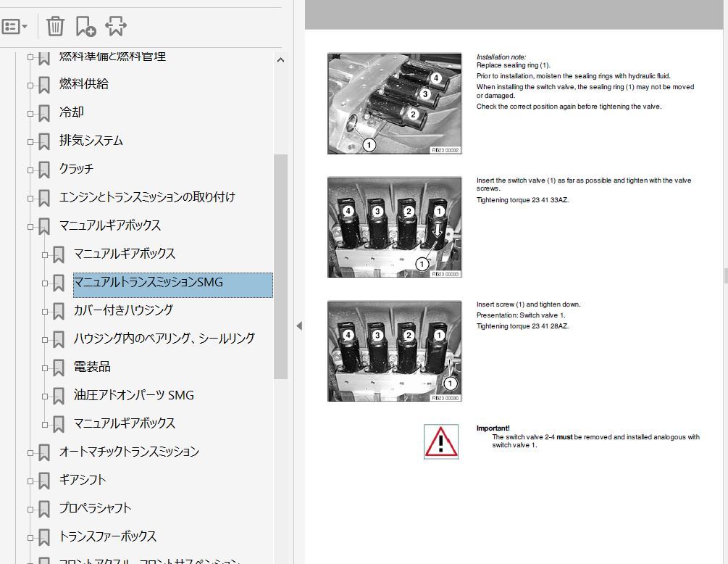
Task: Click the find current bookmark icon
Action: [116, 26]
